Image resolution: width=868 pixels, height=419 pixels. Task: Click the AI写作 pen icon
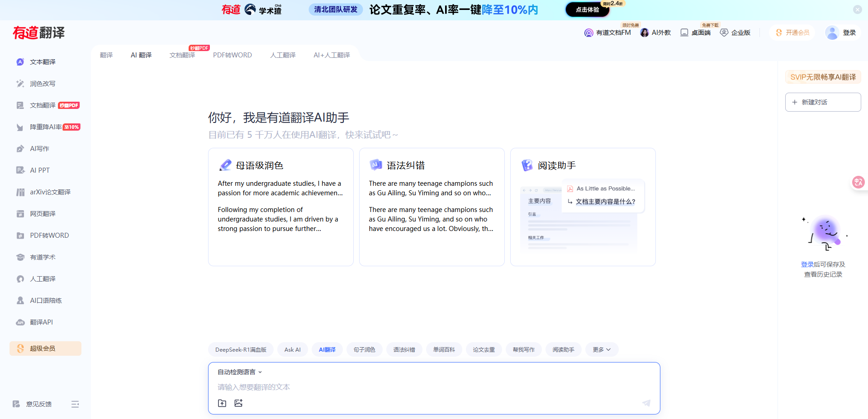(20, 149)
